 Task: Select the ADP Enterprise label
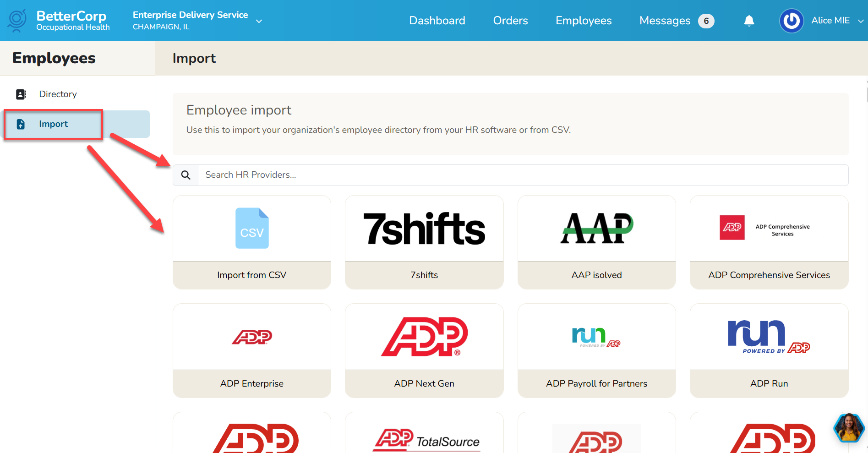click(x=252, y=383)
